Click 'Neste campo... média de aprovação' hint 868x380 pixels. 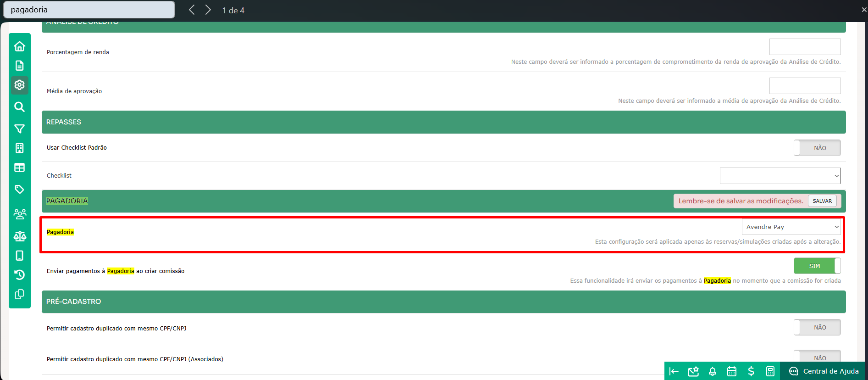(729, 101)
